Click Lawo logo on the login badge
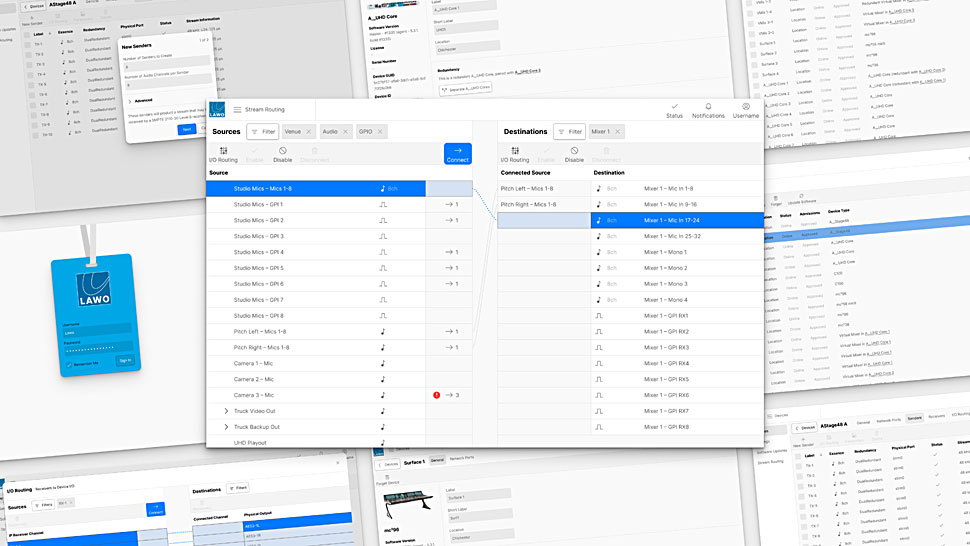Image resolution: width=970 pixels, height=546 pixels. tap(94, 288)
